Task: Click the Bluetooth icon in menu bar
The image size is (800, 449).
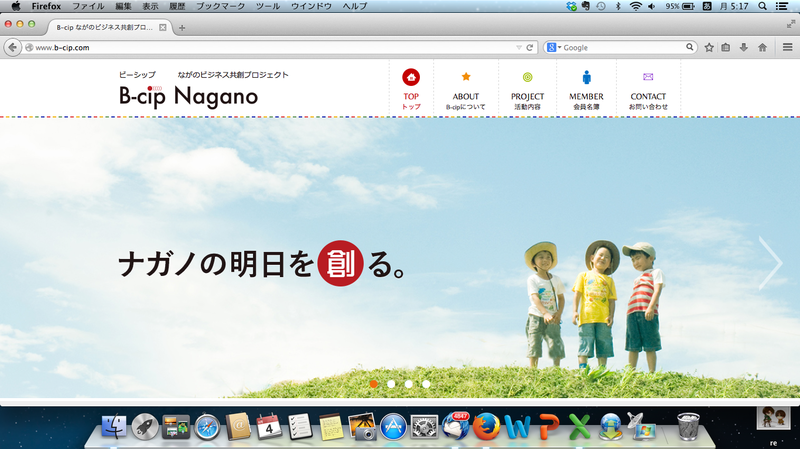Action: [618, 6]
